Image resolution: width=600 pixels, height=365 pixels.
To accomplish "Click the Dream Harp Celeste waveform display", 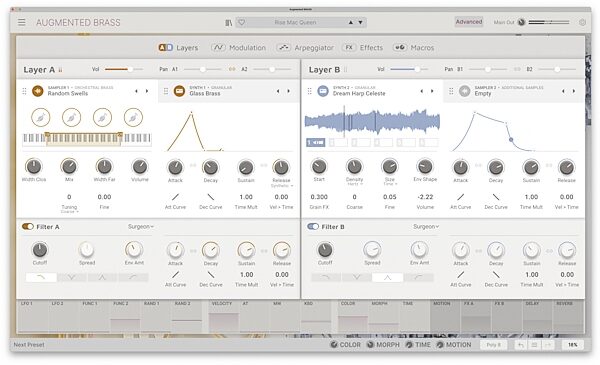I will point(372,122).
